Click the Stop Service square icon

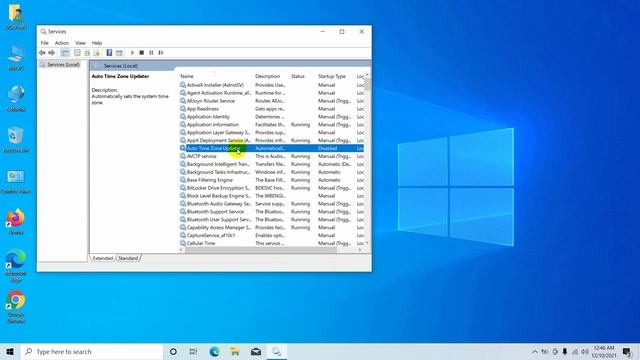pyautogui.click(x=142, y=53)
